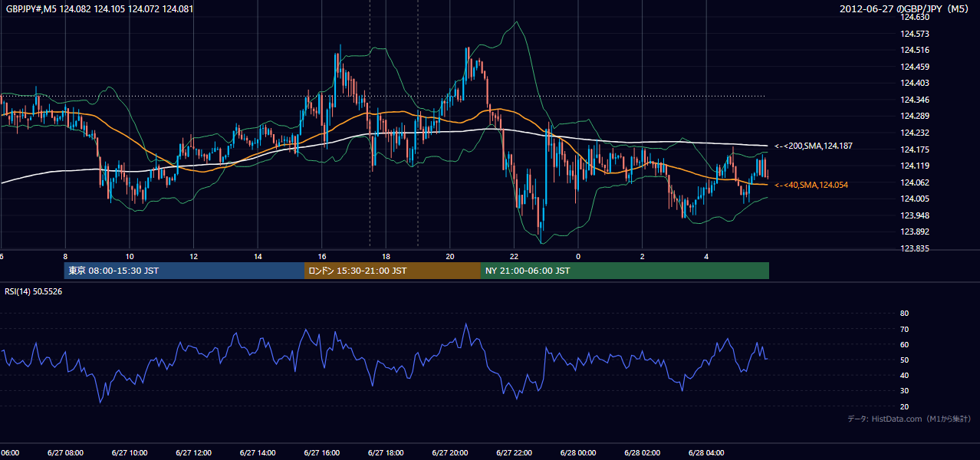Click RSI scale value 80
The height and width of the screenshot is (460, 980).
(904, 314)
